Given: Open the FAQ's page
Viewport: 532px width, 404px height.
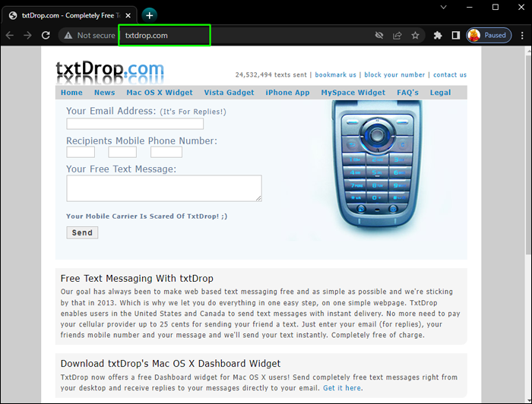Looking at the screenshot, I should click(408, 93).
